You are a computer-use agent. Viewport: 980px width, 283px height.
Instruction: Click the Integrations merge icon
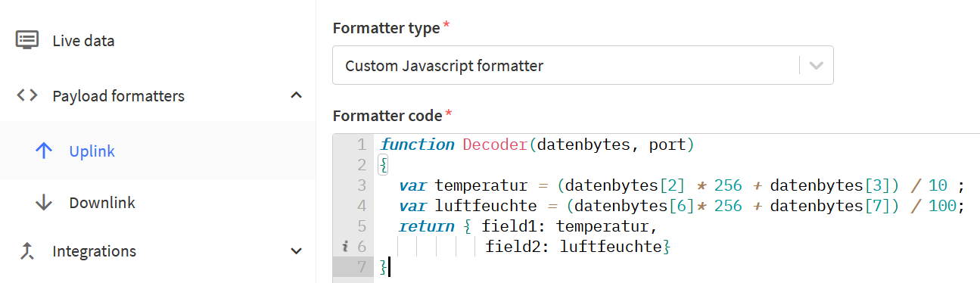(x=27, y=251)
